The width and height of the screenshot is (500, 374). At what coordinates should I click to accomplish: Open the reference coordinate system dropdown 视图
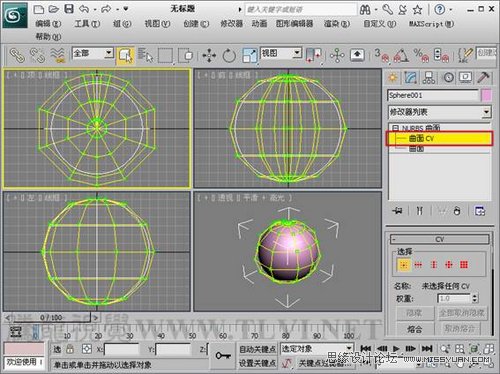point(281,53)
